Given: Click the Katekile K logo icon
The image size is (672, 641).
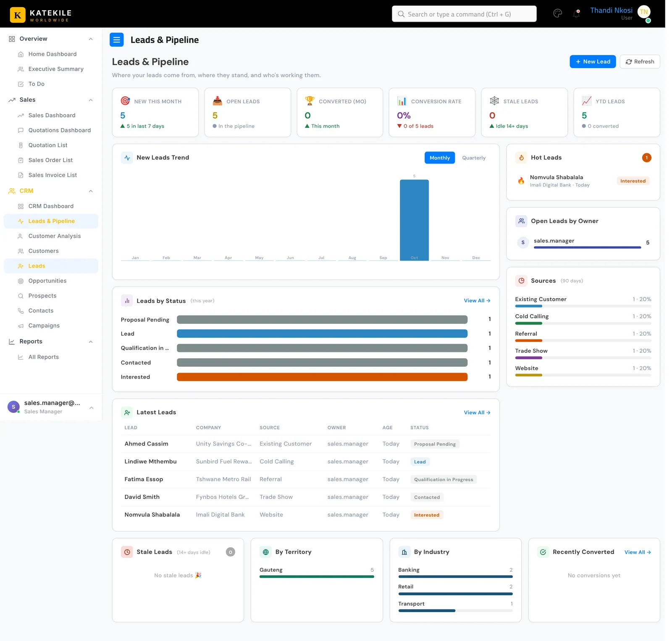Looking at the screenshot, I should 18,15.
